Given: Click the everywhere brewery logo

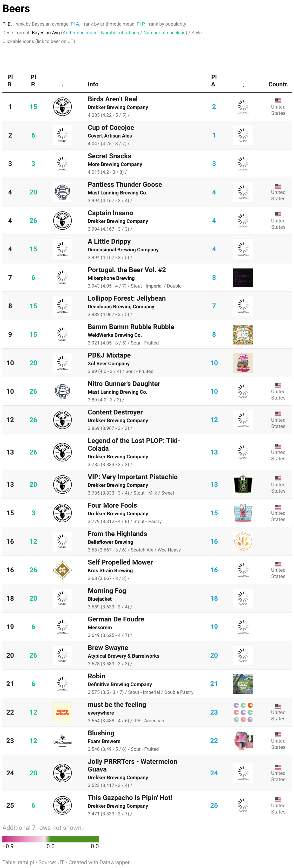Looking at the screenshot, I should click(x=62, y=712).
